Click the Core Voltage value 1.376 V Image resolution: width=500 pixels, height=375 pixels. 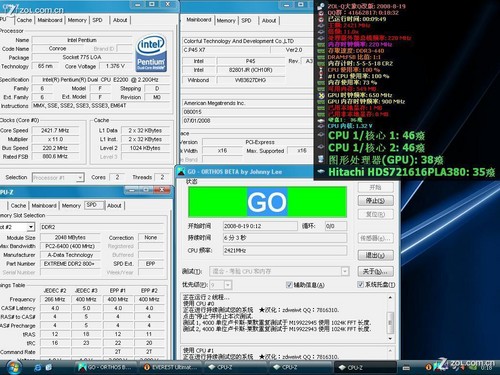(x=115, y=66)
